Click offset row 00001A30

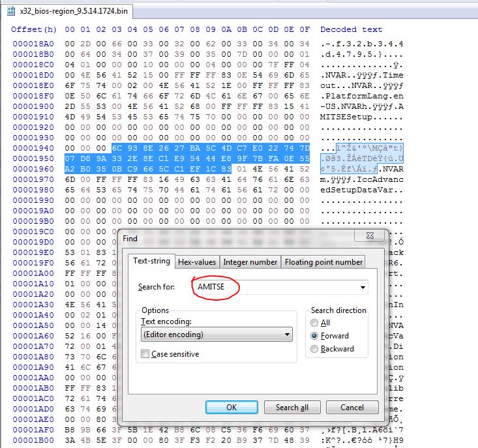[x=33, y=305]
